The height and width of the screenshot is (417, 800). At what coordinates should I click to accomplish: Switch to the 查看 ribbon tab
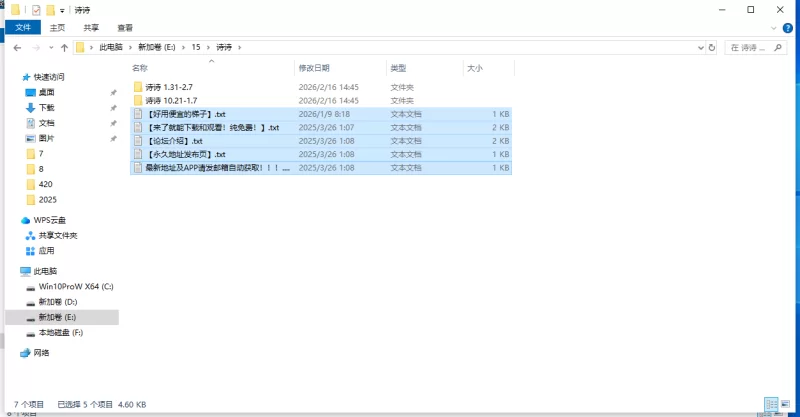(125, 28)
